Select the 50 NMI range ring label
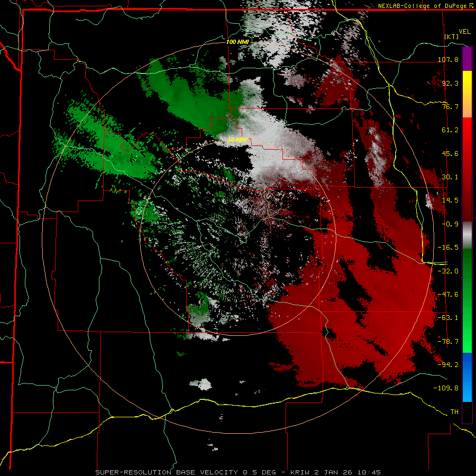Screen dimensions: 476x476 [237, 140]
